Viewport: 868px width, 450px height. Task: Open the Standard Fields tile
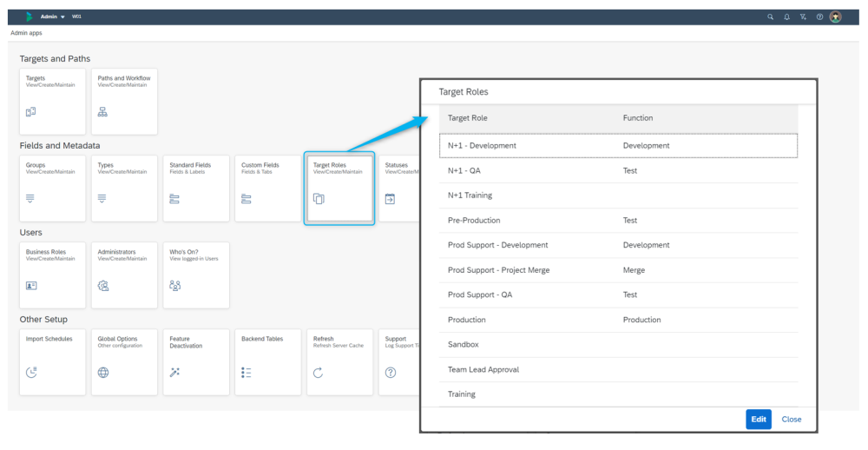click(x=196, y=189)
